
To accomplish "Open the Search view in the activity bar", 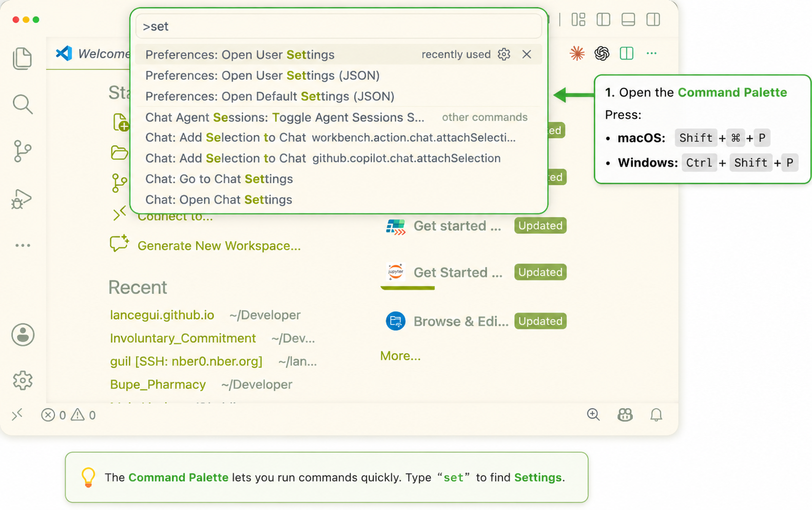I will tap(23, 104).
